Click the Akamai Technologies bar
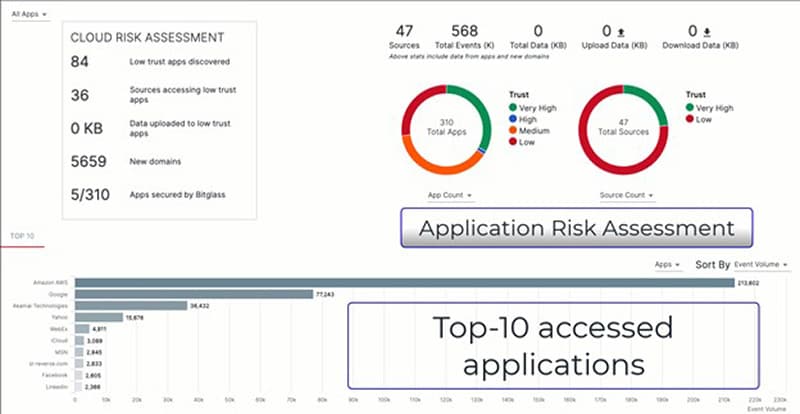800x414 pixels. pos(131,306)
